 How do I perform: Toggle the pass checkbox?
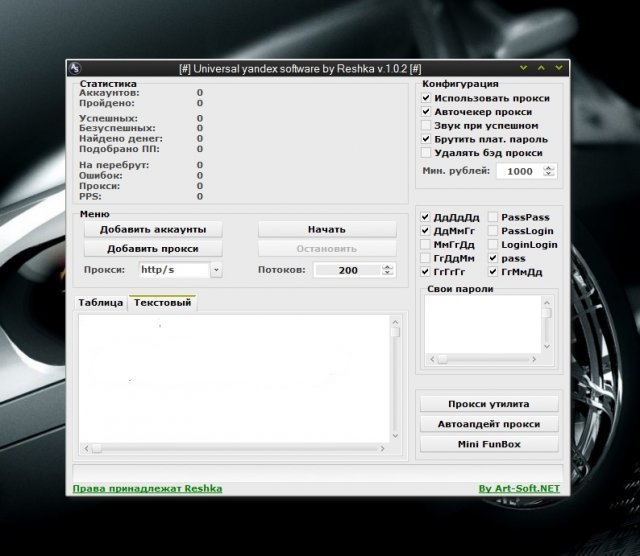click(x=493, y=258)
